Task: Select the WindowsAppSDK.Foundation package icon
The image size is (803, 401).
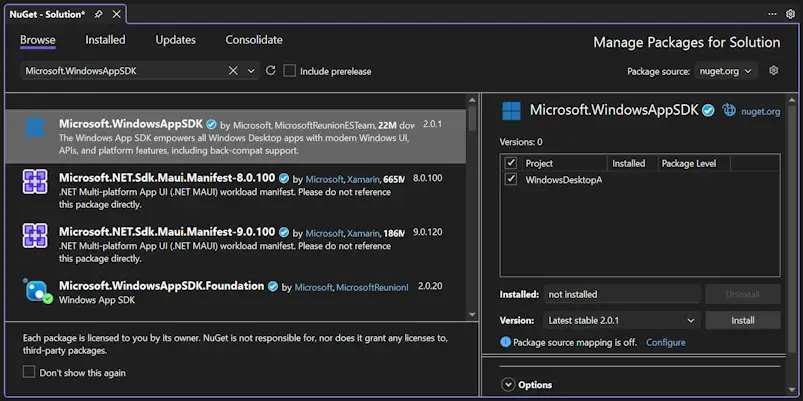Action: (x=37, y=291)
